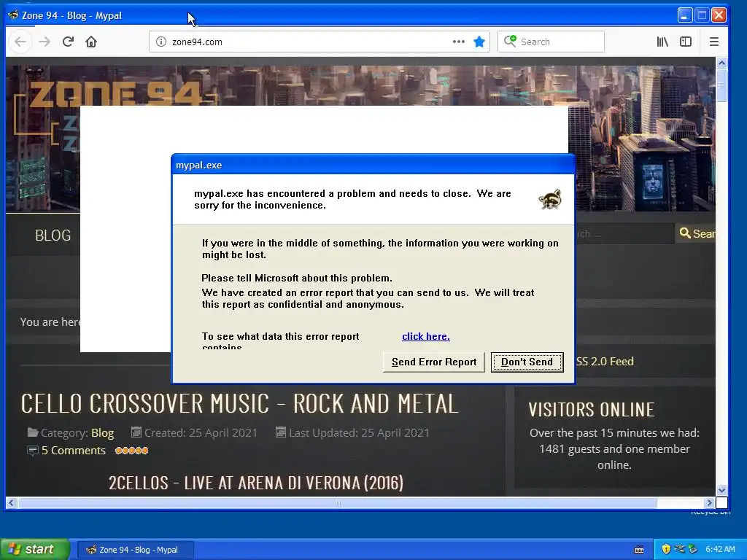
Task: Open Cello Crossover Music article title
Action: pyautogui.click(x=239, y=404)
